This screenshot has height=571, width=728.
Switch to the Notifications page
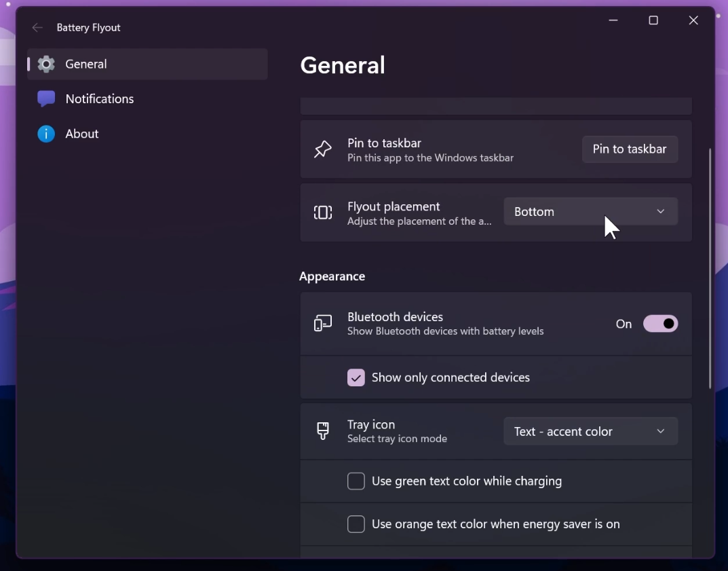click(100, 98)
